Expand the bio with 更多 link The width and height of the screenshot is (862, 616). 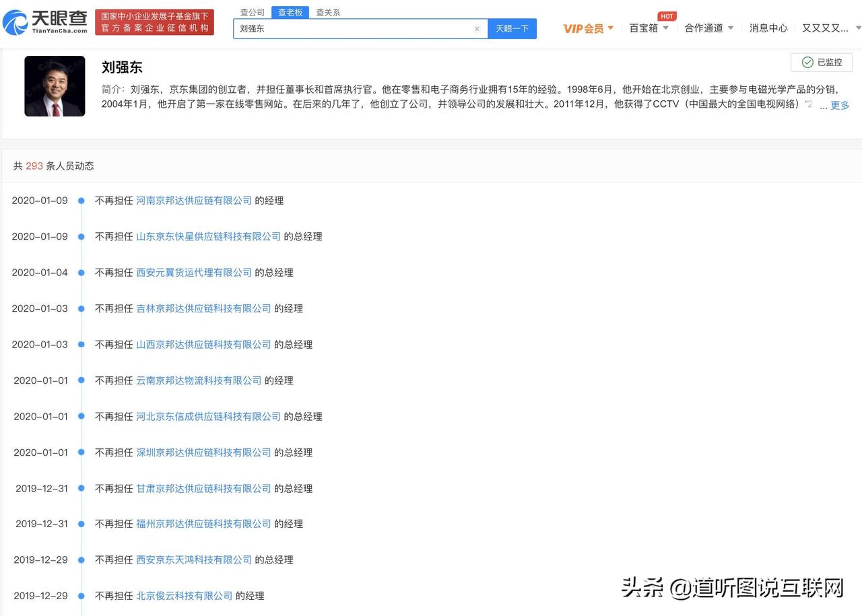(x=840, y=105)
